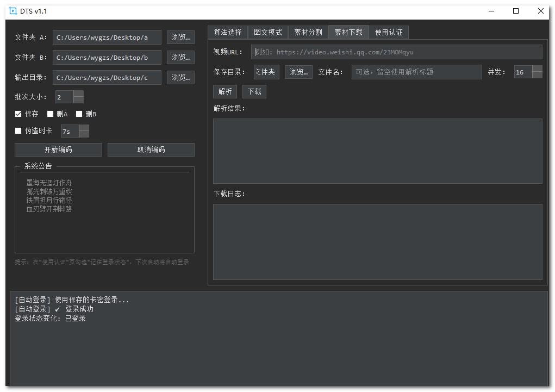Click the DTS app icon in title bar

[13, 11]
